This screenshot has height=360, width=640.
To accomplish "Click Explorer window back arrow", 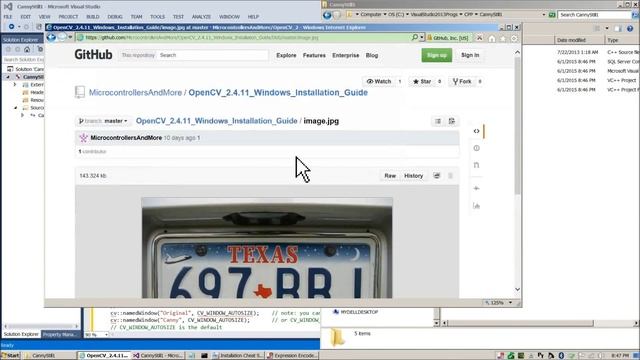I will [327, 15].
